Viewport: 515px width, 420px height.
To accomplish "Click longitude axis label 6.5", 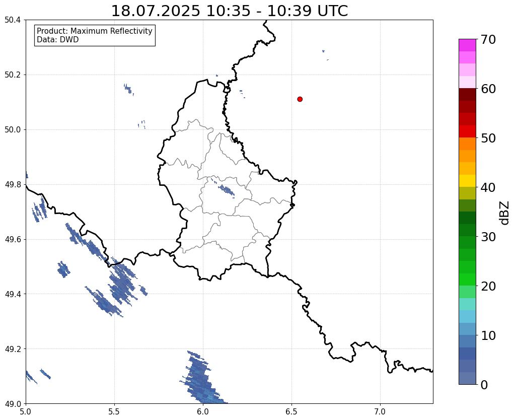I will [291, 412].
